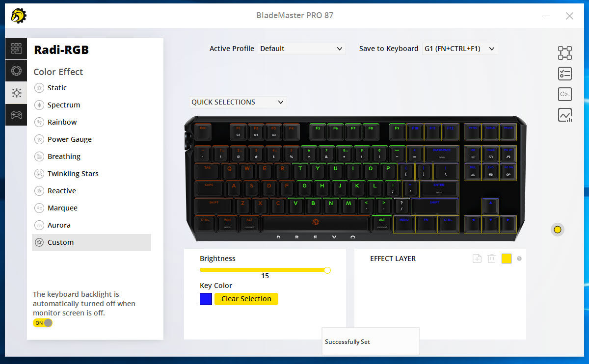
Task: Choose the Aurora color effect
Action: (91, 225)
